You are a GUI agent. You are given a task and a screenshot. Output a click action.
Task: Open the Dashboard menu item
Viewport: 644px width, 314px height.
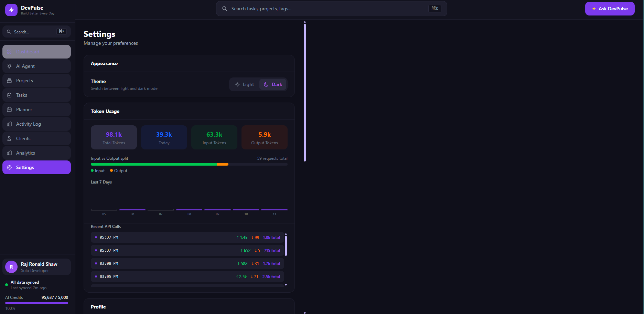(x=36, y=52)
